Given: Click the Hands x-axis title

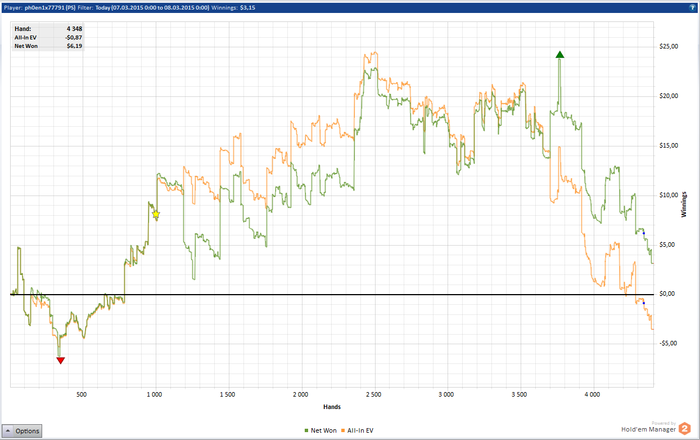Looking at the screenshot, I should (332, 407).
